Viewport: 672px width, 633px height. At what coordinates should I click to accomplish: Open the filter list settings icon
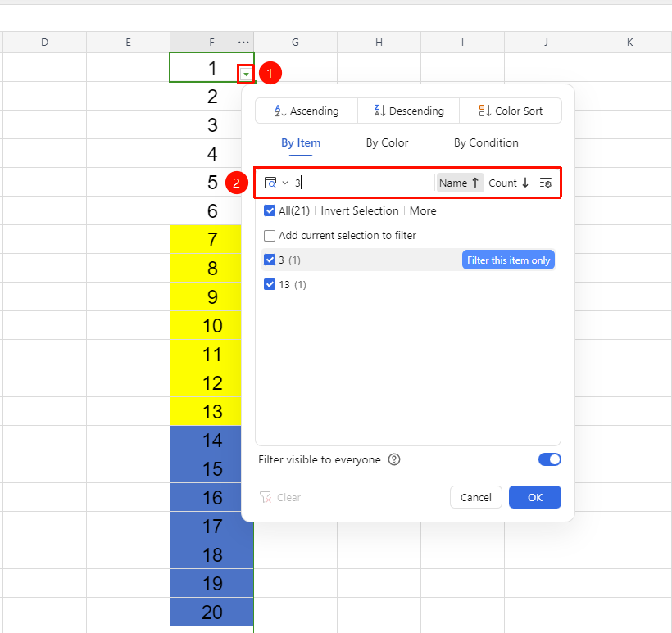pos(546,183)
